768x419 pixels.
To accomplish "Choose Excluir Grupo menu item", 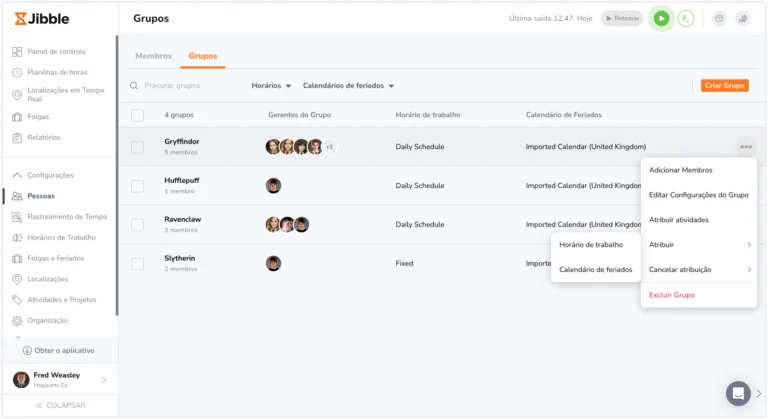I will pos(698,295).
